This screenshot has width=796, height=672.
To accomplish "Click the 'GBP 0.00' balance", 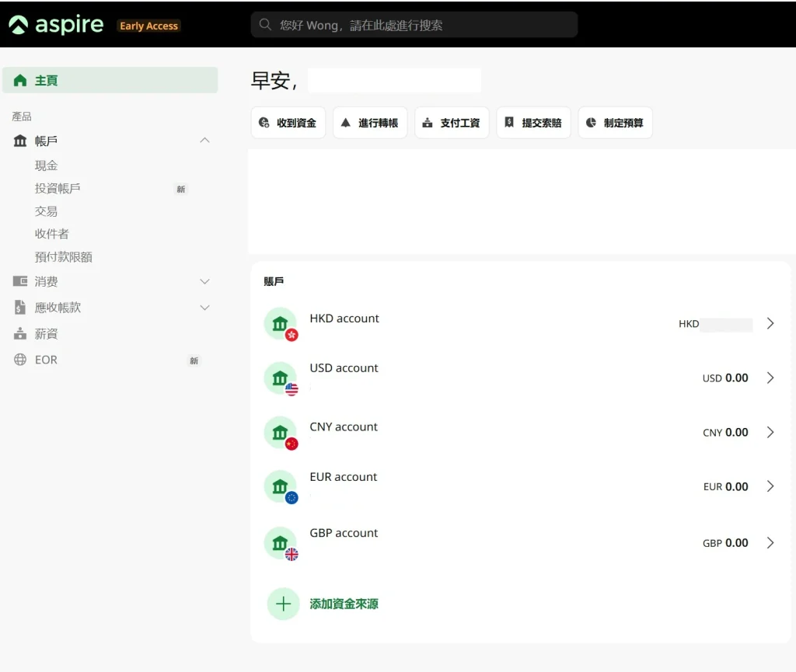I will pyautogui.click(x=725, y=543).
